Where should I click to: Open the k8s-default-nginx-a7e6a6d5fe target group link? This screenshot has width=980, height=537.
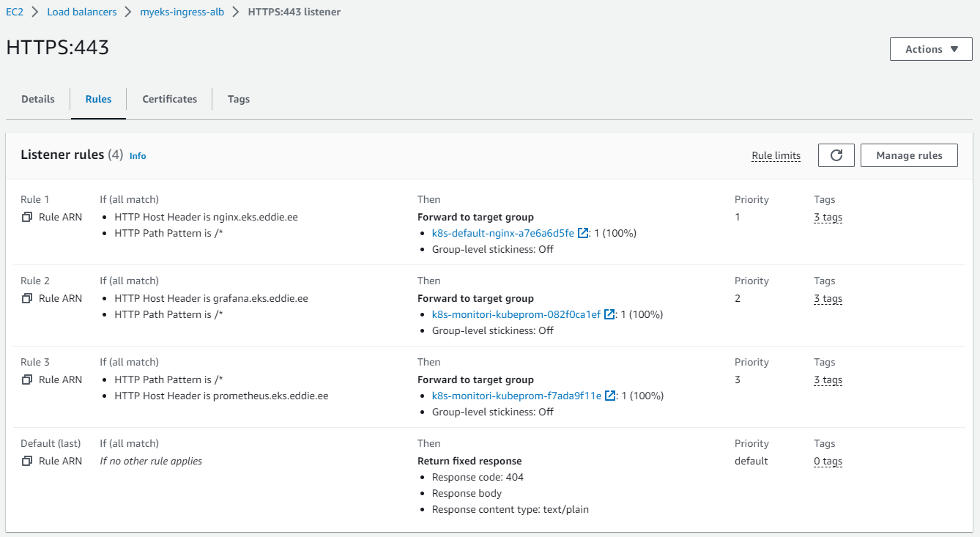point(502,233)
